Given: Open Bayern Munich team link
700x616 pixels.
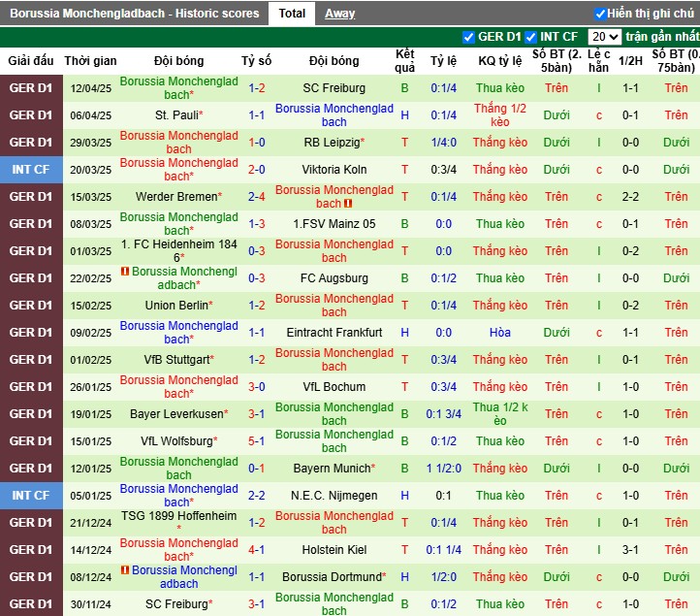Looking at the screenshot, I should click(334, 469).
